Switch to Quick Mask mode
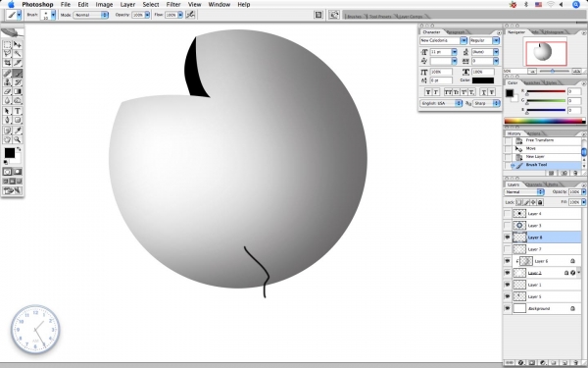588x368 pixels. point(18,172)
